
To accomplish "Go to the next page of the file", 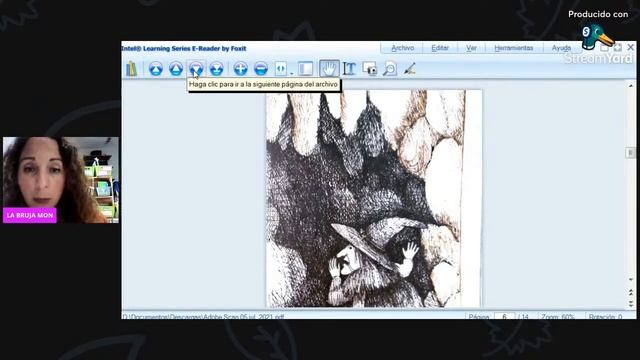I will (x=196, y=69).
